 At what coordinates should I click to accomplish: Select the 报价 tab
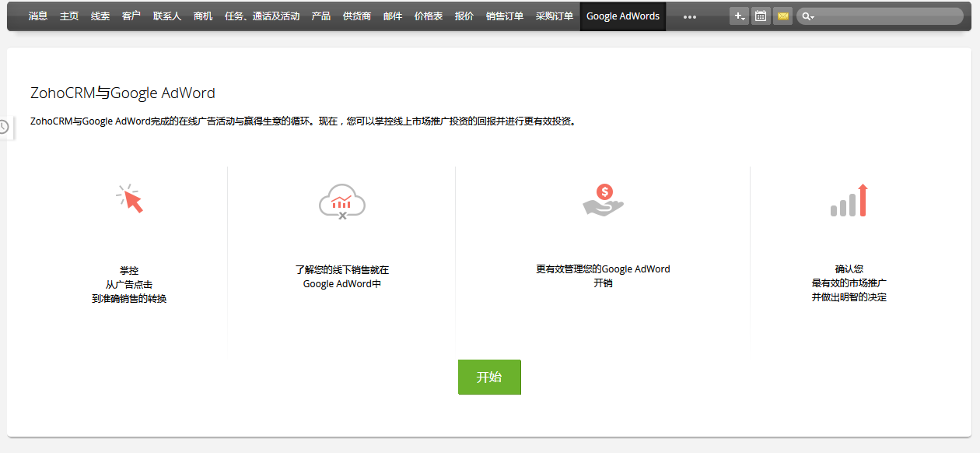pyautogui.click(x=464, y=16)
